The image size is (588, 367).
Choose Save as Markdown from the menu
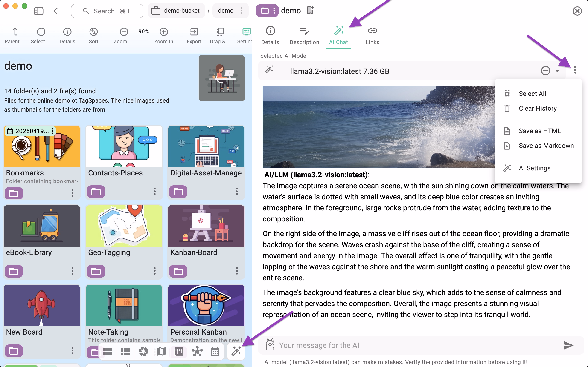546,145
